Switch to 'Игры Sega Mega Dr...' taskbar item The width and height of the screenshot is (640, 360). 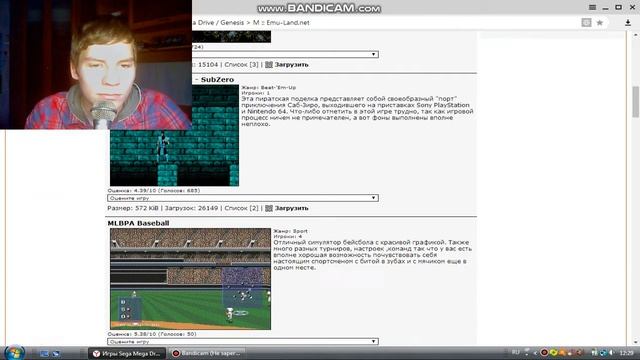[x=127, y=353]
